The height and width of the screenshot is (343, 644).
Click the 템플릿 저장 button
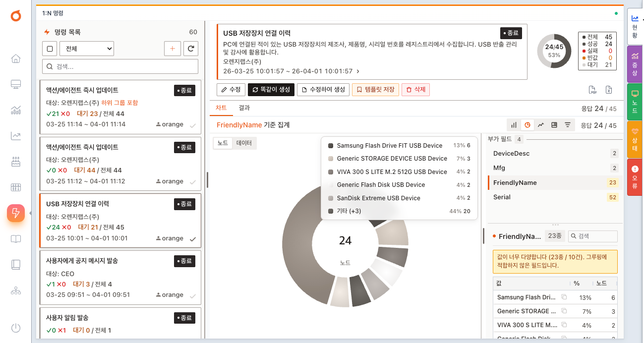[375, 90]
